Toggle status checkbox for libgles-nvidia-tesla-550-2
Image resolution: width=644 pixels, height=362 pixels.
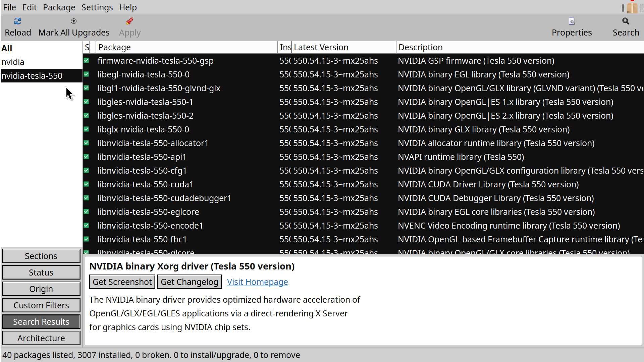click(x=87, y=116)
